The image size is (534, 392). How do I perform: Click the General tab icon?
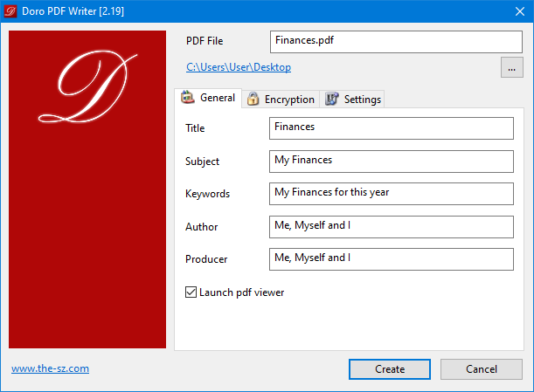point(187,98)
